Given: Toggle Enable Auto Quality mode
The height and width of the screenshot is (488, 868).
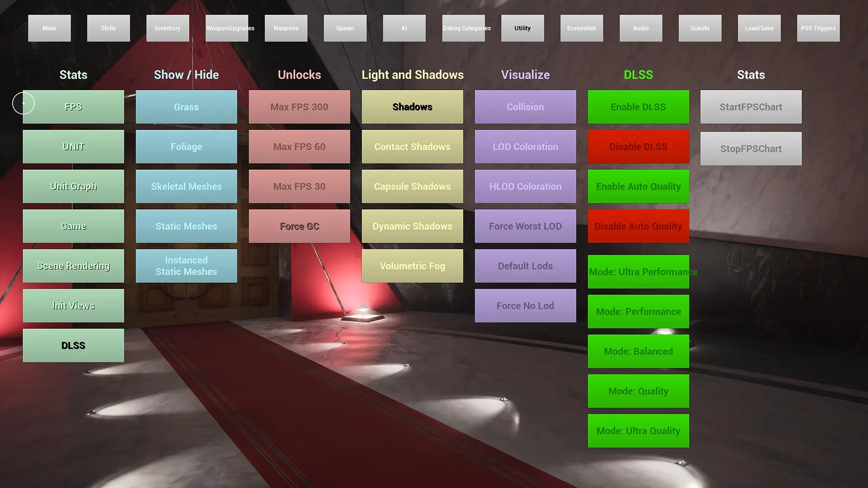Looking at the screenshot, I should (638, 186).
